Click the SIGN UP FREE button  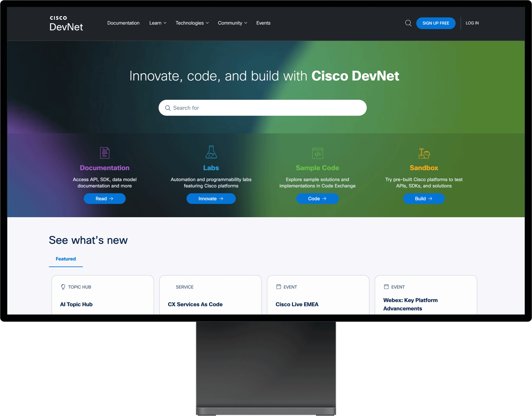(436, 23)
